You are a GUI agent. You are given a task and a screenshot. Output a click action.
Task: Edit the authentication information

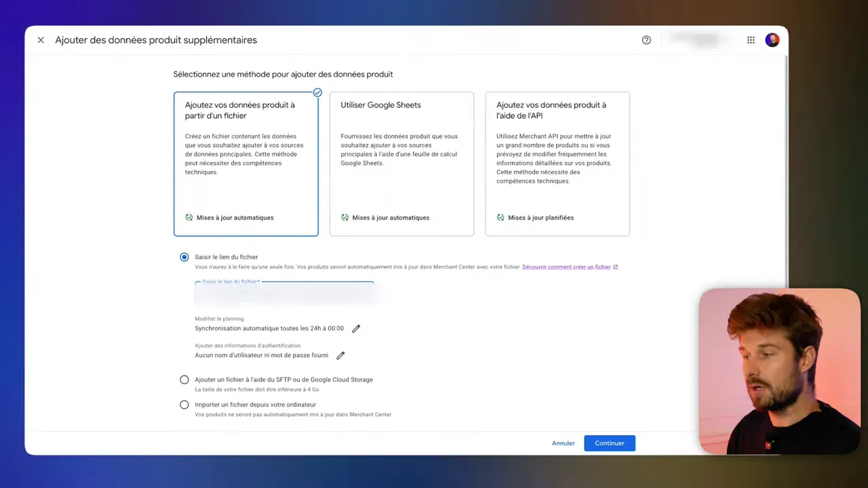[x=340, y=355]
